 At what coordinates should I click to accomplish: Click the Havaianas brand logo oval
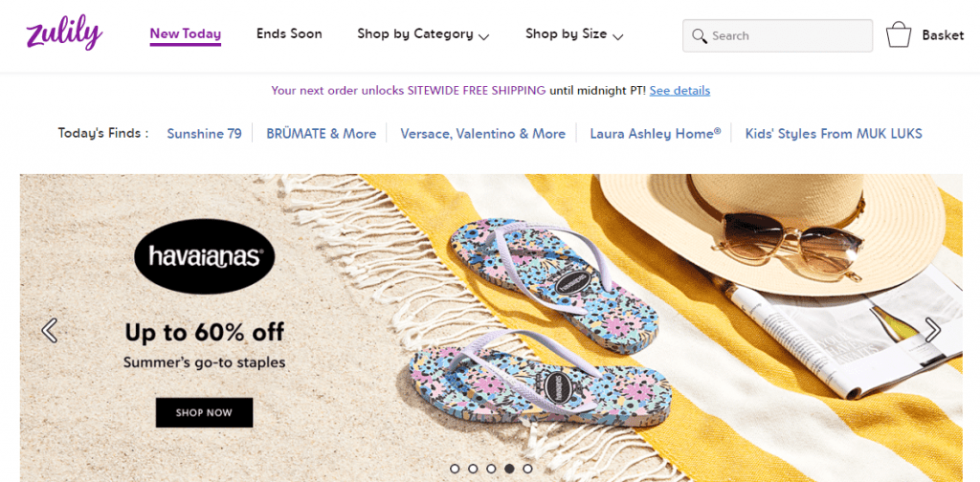coord(205,256)
